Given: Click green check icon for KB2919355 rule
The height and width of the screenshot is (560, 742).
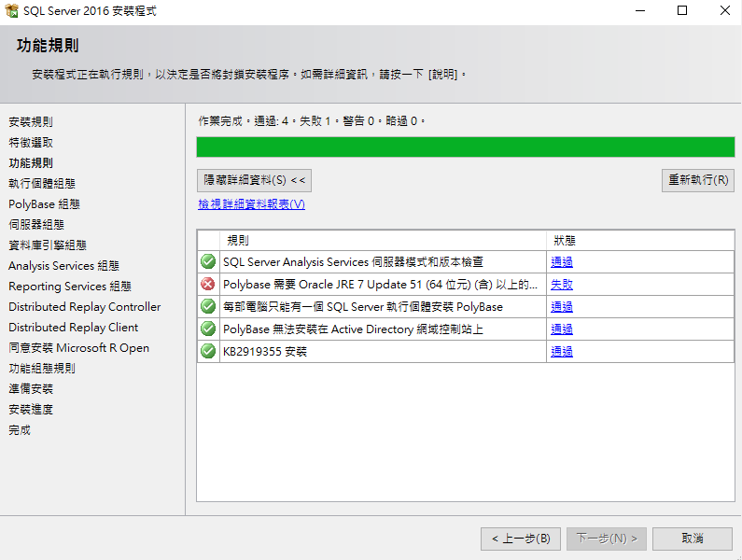Looking at the screenshot, I should click(x=208, y=351).
